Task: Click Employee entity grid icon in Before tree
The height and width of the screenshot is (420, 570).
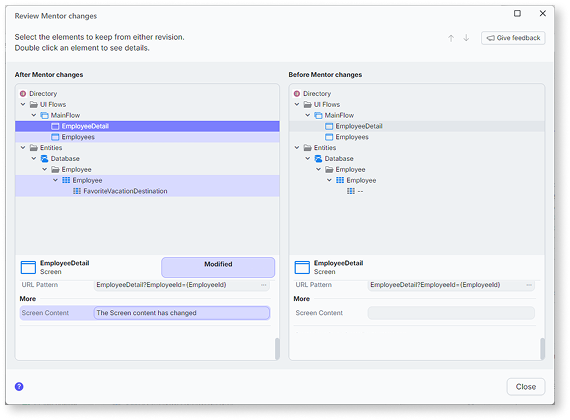Action: click(x=340, y=180)
